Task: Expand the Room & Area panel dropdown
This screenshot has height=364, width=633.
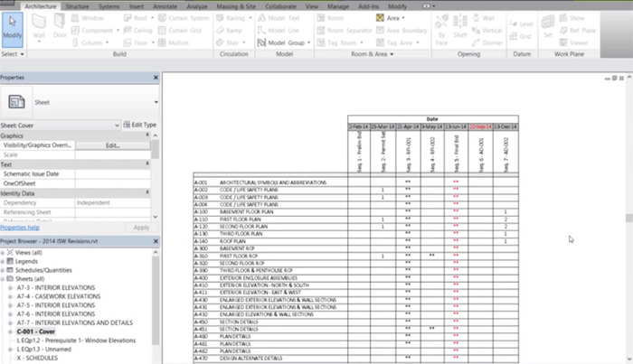Action: pos(372,54)
